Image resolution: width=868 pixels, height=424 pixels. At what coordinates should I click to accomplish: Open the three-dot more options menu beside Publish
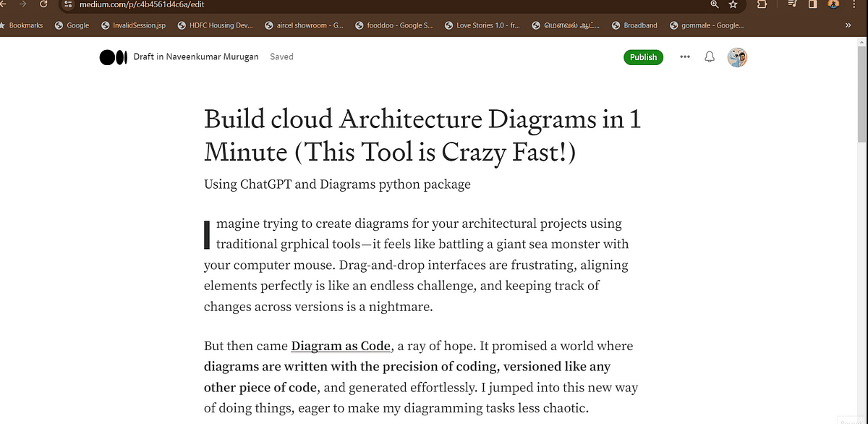[685, 57]
